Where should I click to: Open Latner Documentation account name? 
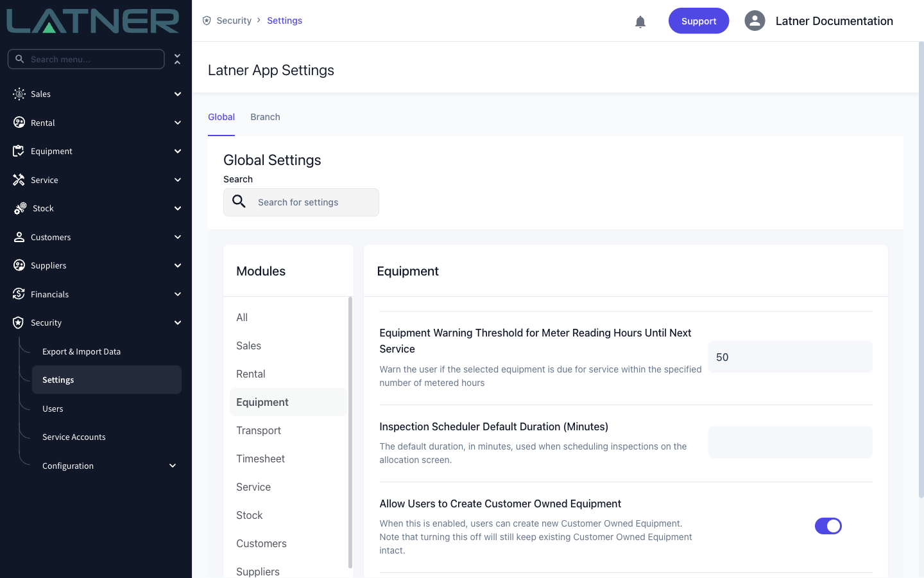834,21
